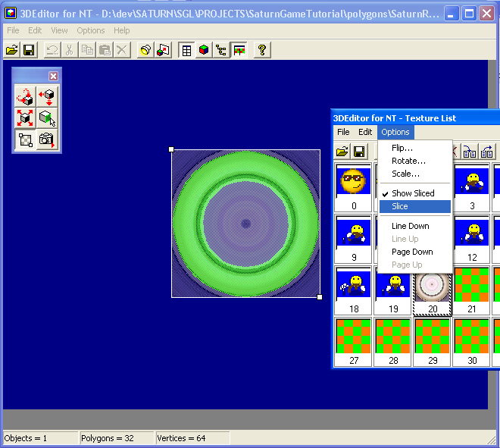Viewport: 500px width, 448px height.
Task: Click the cube export icon with red arrow
Action: (163, 50)
